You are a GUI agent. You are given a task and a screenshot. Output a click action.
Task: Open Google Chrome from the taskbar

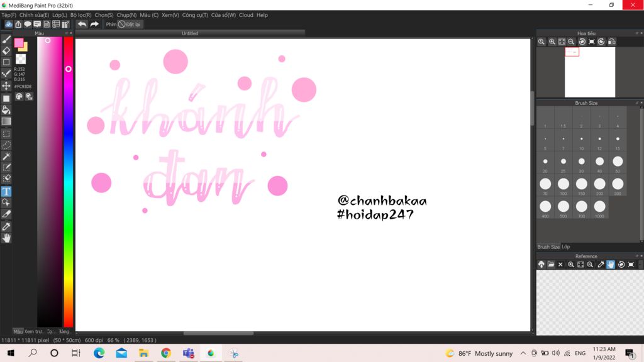[x=166, y=353]
